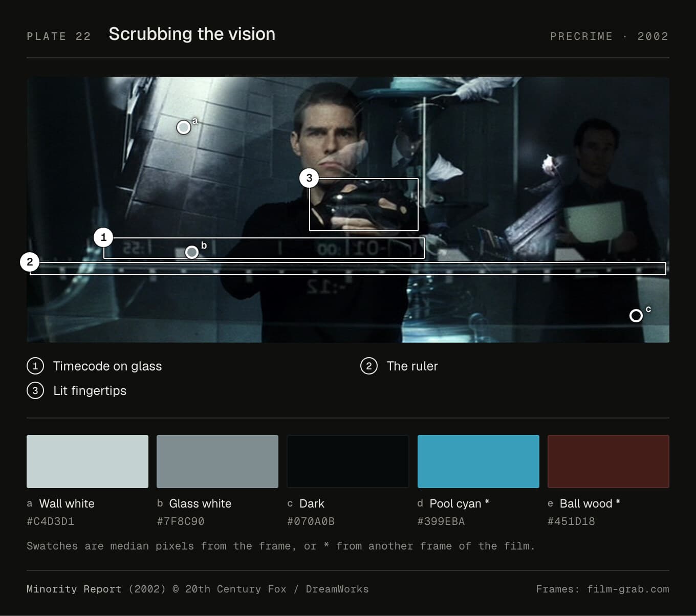Click the 'PLATE 22' label
This screenshot has height=616, width=696.
pos(59,36)
